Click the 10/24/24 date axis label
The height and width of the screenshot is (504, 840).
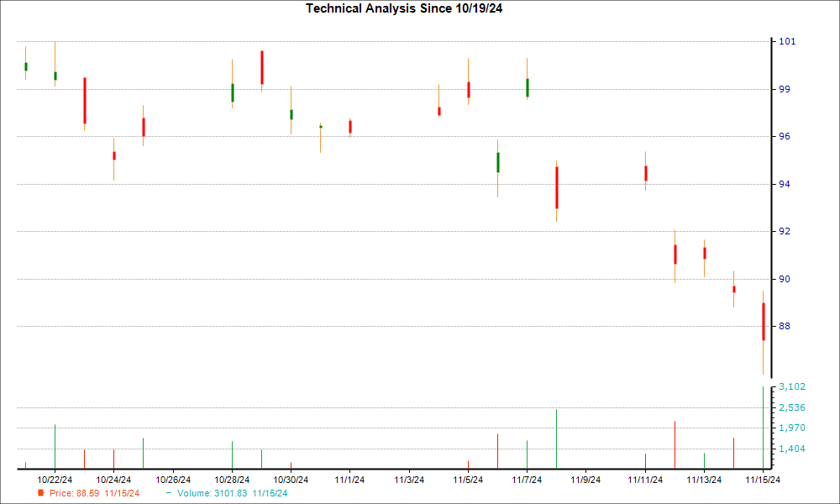coord(113,480)
